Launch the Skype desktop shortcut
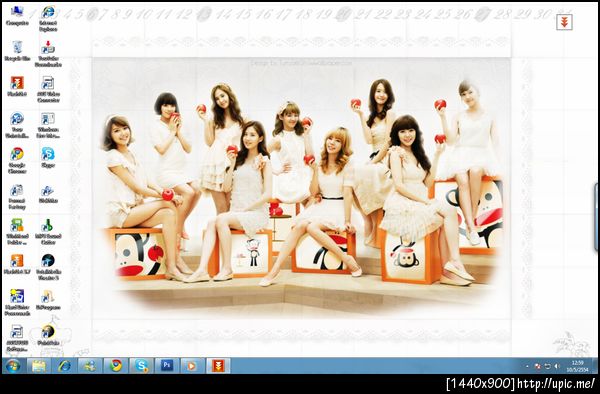The height and width of the screenshot is (394, 600). click(x=48, y=157)
